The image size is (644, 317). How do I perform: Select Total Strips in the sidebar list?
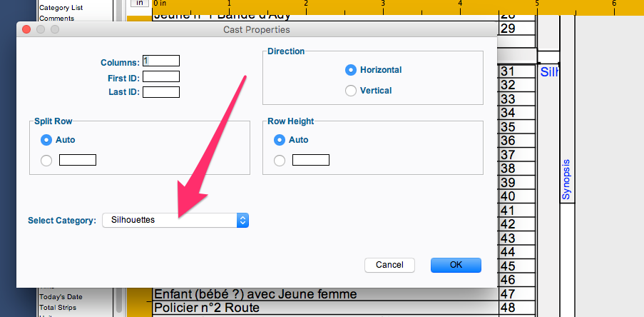point(57,308)
